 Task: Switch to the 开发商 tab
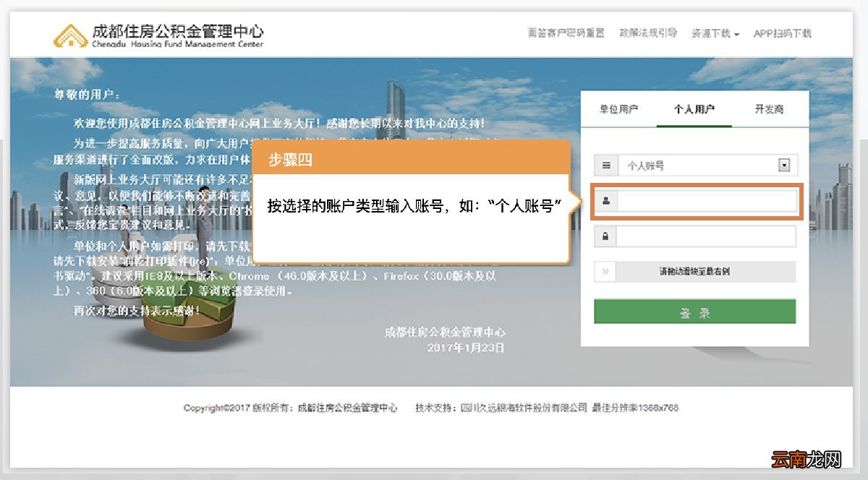point(769,108)
